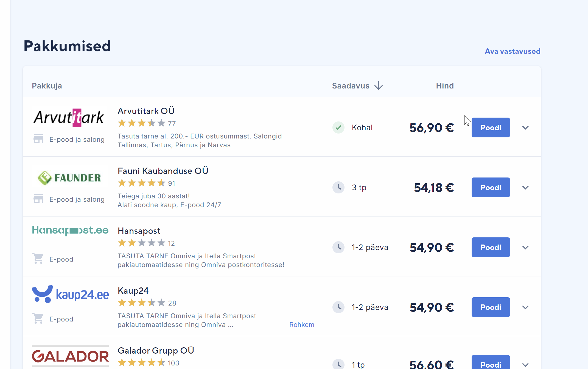Click the Kaup24 seller name

pos(133,291)
